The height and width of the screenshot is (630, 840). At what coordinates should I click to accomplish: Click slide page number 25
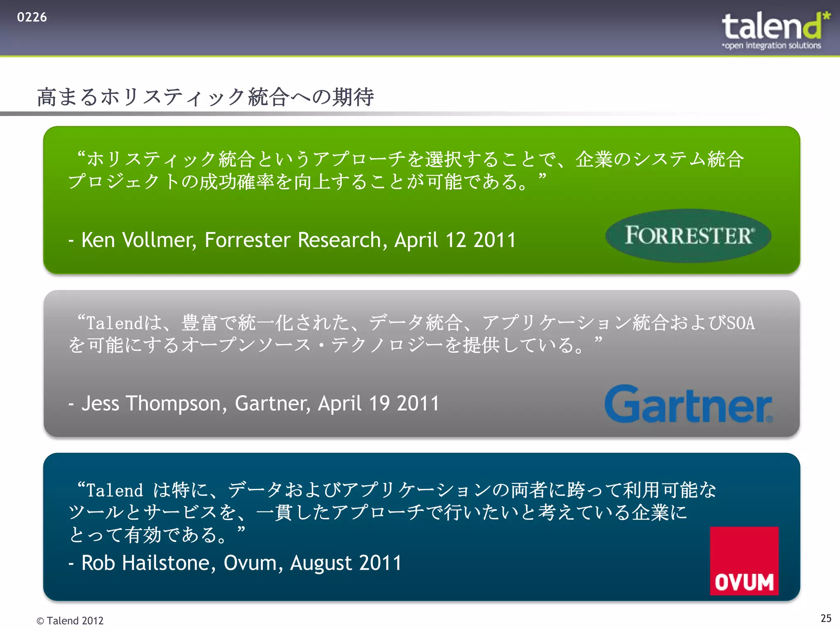tap(826, 618)
